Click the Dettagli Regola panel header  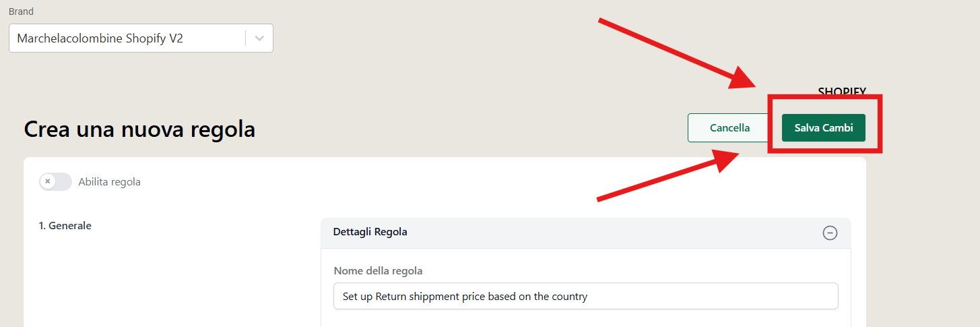click(586, 233)
